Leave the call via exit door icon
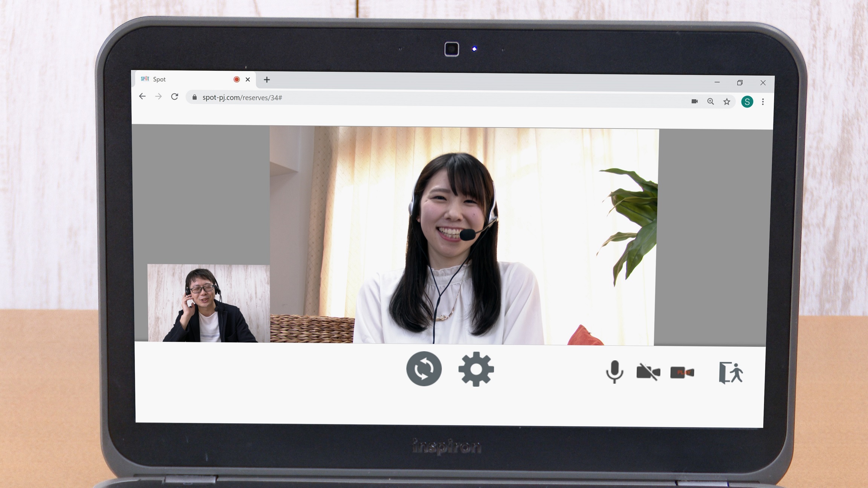Screen dimensions: 868x488 pos(730,373)
